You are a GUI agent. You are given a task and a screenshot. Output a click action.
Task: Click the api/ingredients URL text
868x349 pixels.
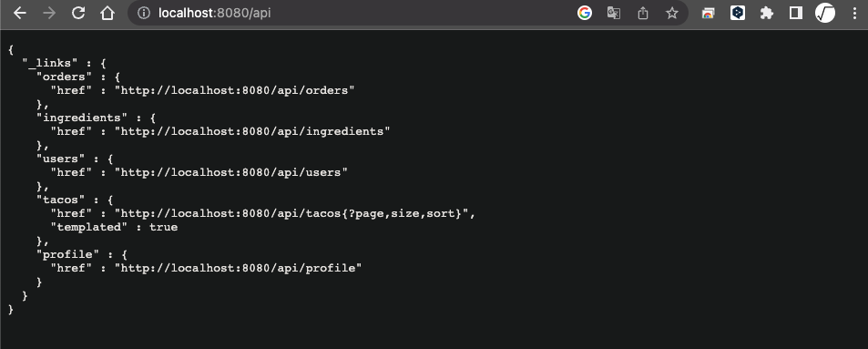pyautogui.click(x=252, y=131)
